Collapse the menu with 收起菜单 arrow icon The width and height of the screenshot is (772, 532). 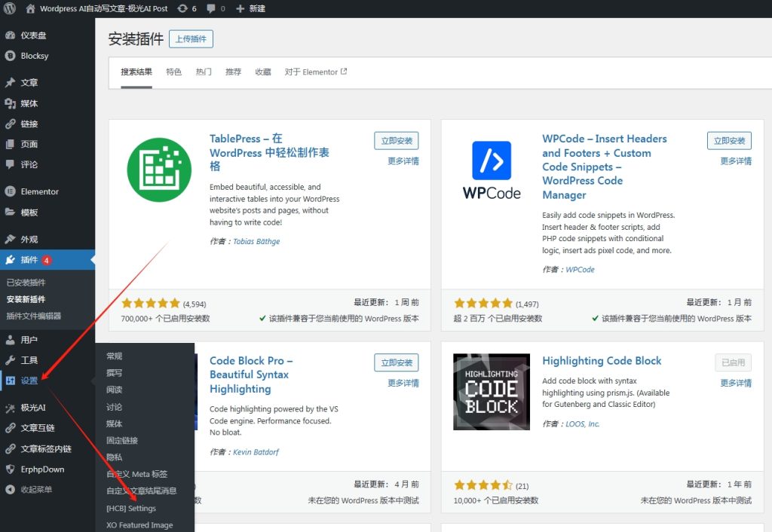[x=10, y=489]
